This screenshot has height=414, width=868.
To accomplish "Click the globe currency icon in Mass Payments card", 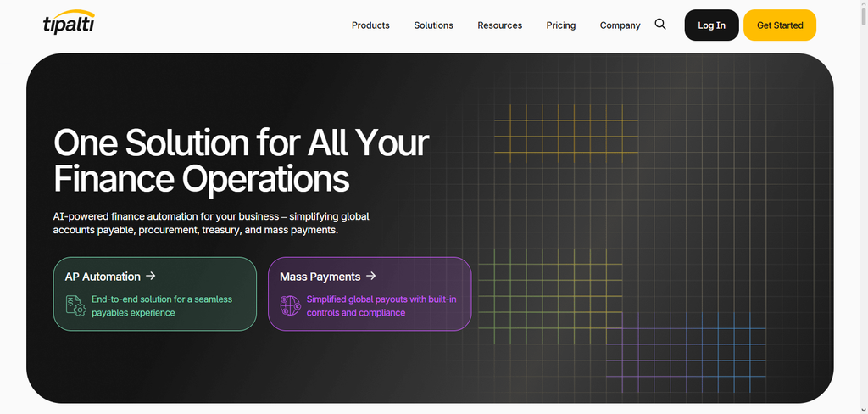I will [x=290, y=305].
